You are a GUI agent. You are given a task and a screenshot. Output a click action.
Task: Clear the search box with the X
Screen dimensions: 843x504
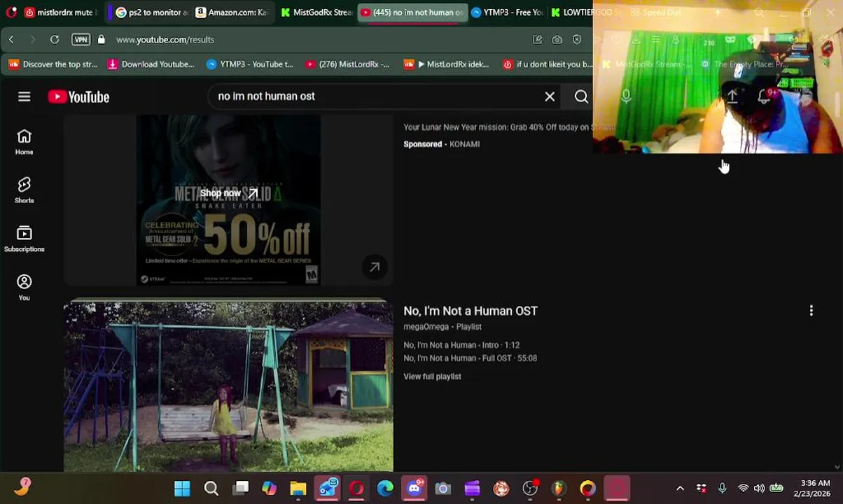550,97
